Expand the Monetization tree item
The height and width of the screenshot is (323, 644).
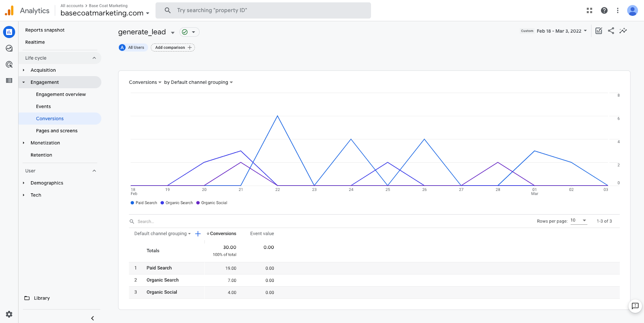point(24,143)
